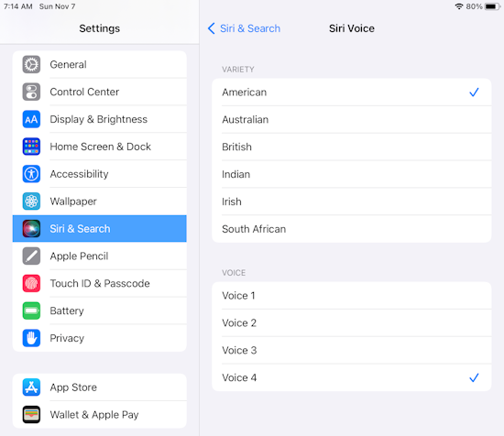
Task: Open Touch ID & Passcode label
Action: (x=100, y=283)
